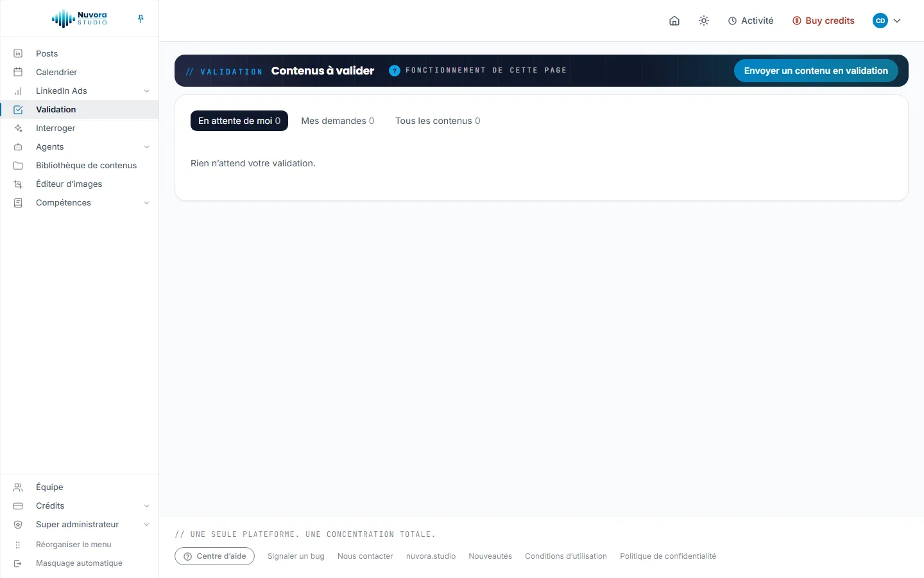Click Nous contacter link
This screenshot has height=578, width=924.
365,556
